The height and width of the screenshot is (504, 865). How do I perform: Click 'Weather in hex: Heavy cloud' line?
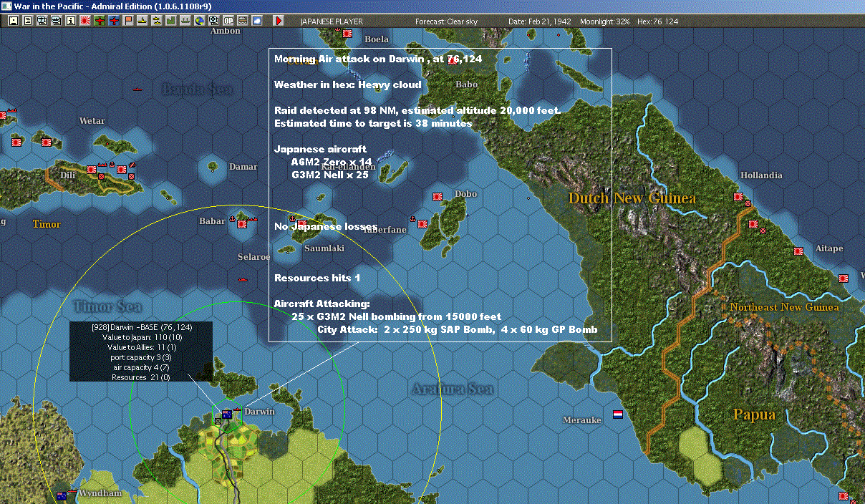click(348, 85)
